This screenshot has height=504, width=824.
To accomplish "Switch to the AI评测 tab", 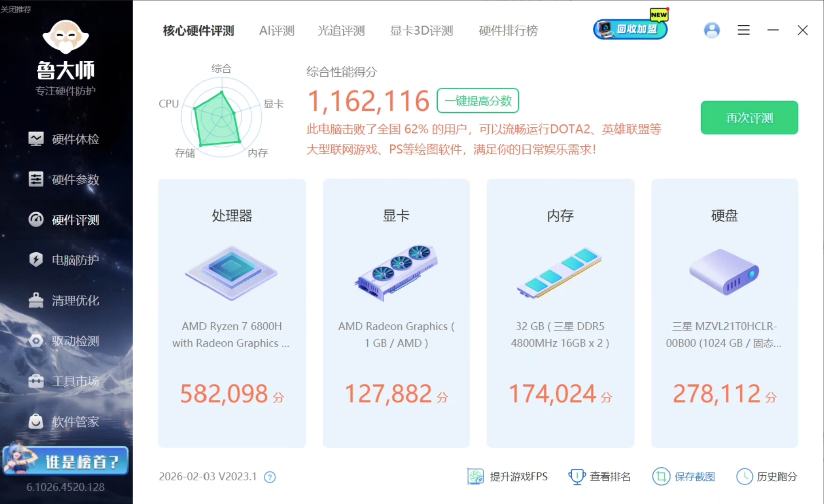I will (x=277, y=31).
